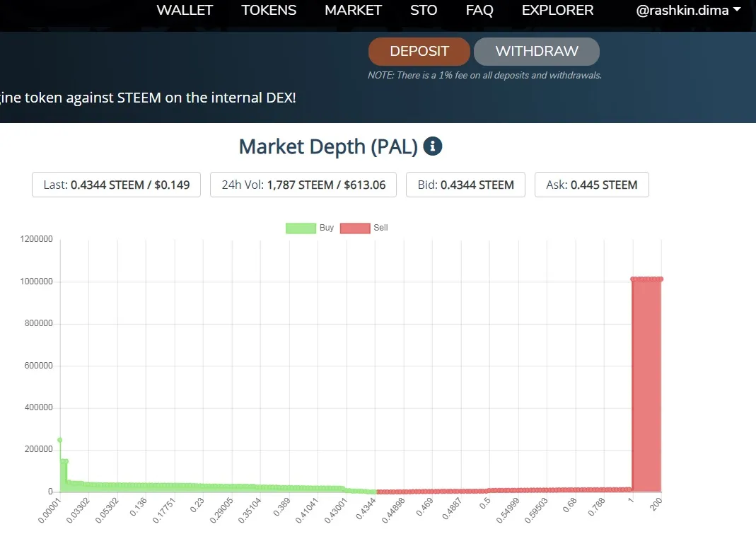
Task: Click the y-axis label 1200000
Action: click(36, 239)
